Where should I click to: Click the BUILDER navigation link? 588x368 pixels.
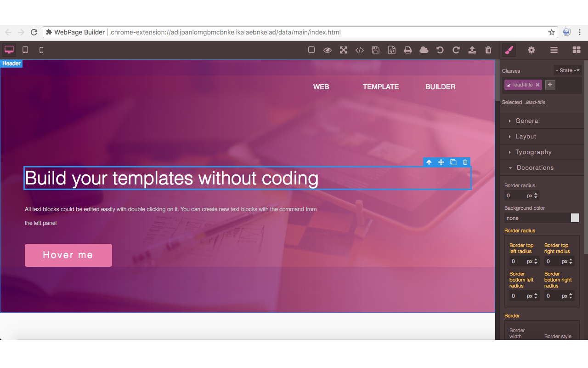click(x=441, y=86)
